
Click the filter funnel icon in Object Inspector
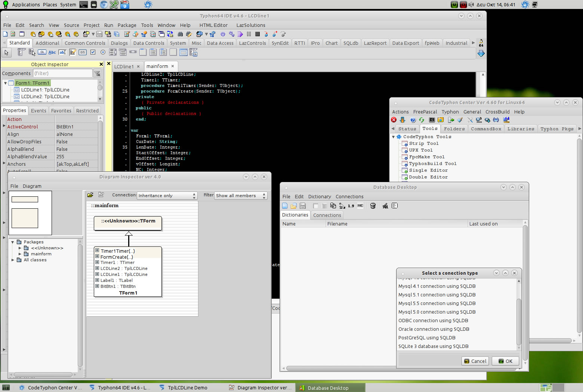[97, 73]
